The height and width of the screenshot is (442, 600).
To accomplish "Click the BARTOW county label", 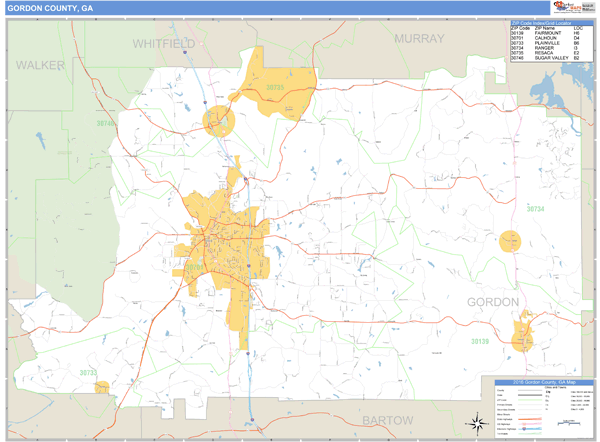I will tap(387, 421).
